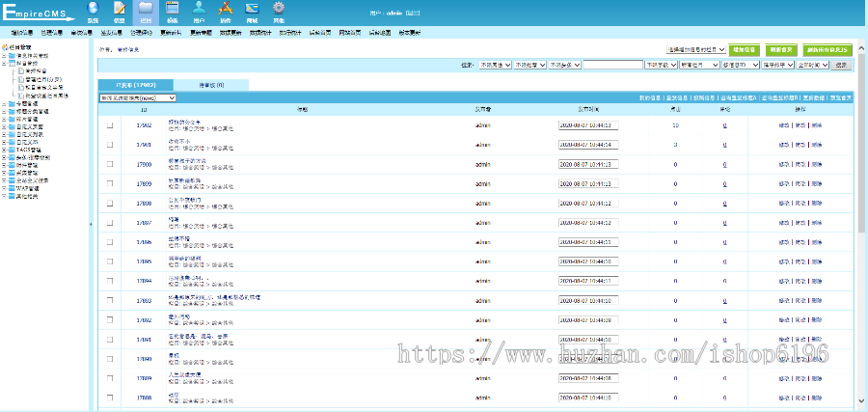Expand the TAGS管理 tree node
868x412 pixels.
click(x=5, y=150)
